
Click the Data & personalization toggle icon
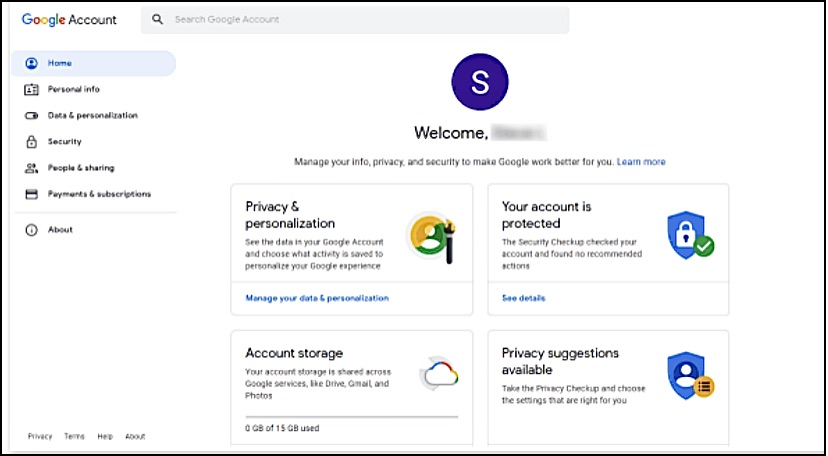click(31, 116)
